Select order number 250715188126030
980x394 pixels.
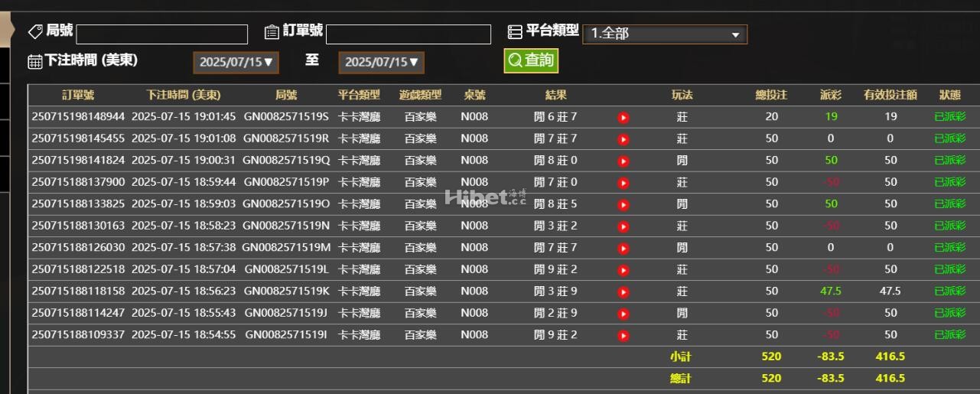tap(78, 248)
